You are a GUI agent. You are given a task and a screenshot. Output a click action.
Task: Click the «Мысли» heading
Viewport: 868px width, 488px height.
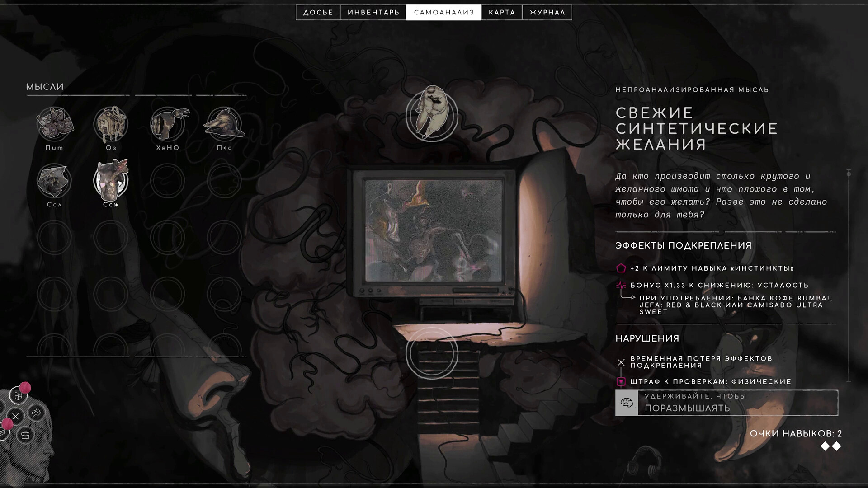pos(45,87)
